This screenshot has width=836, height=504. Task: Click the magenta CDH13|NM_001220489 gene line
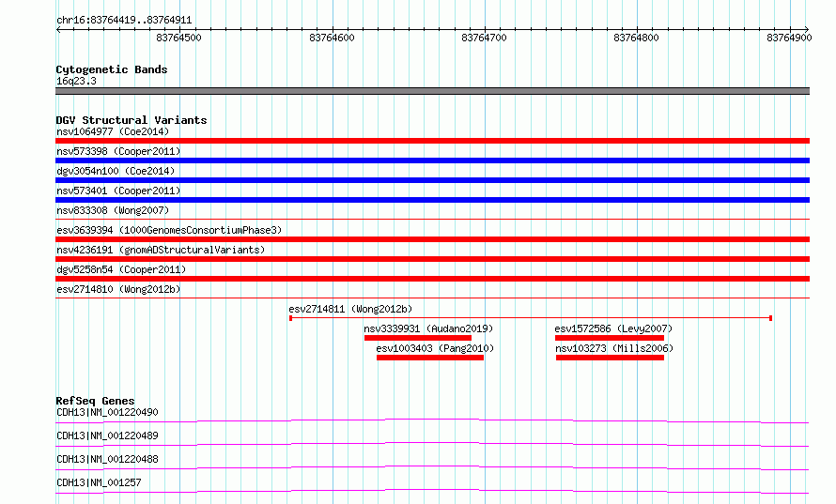coord(432,444)
